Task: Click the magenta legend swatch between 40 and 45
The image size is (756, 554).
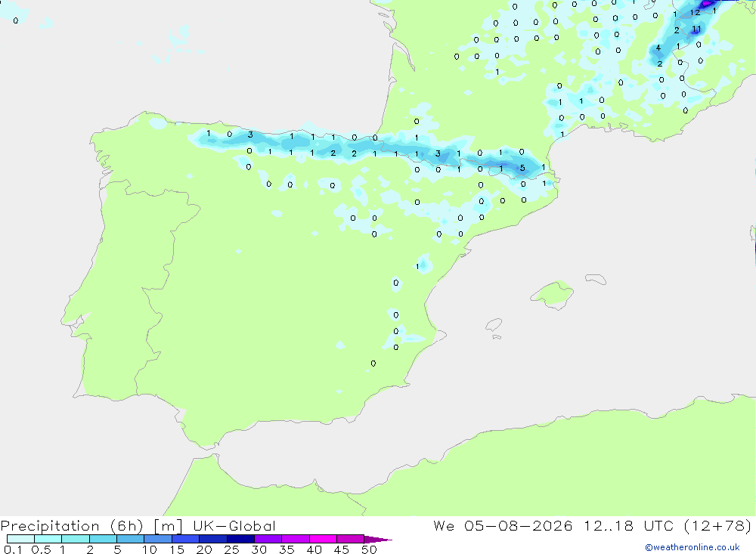Action: pos(323,539)
